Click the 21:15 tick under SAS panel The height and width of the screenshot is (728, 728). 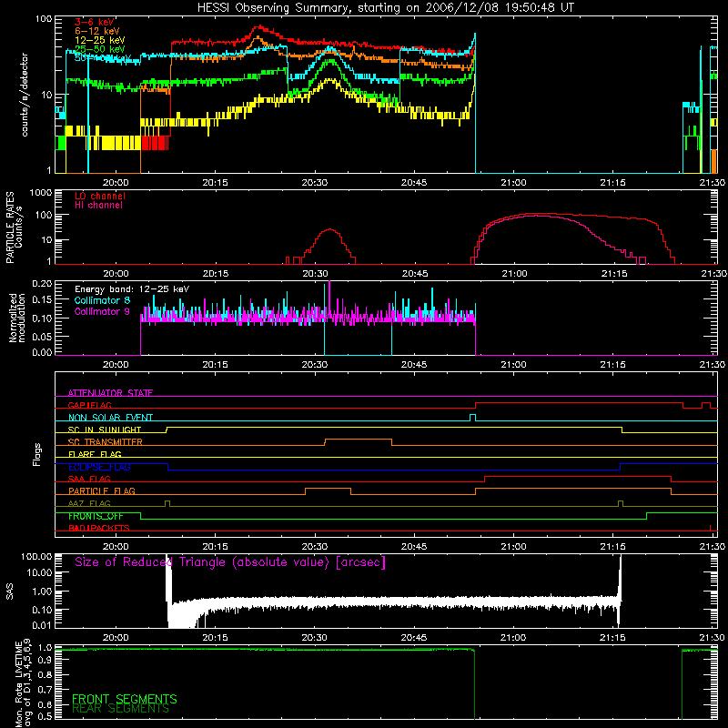point(612,638)
